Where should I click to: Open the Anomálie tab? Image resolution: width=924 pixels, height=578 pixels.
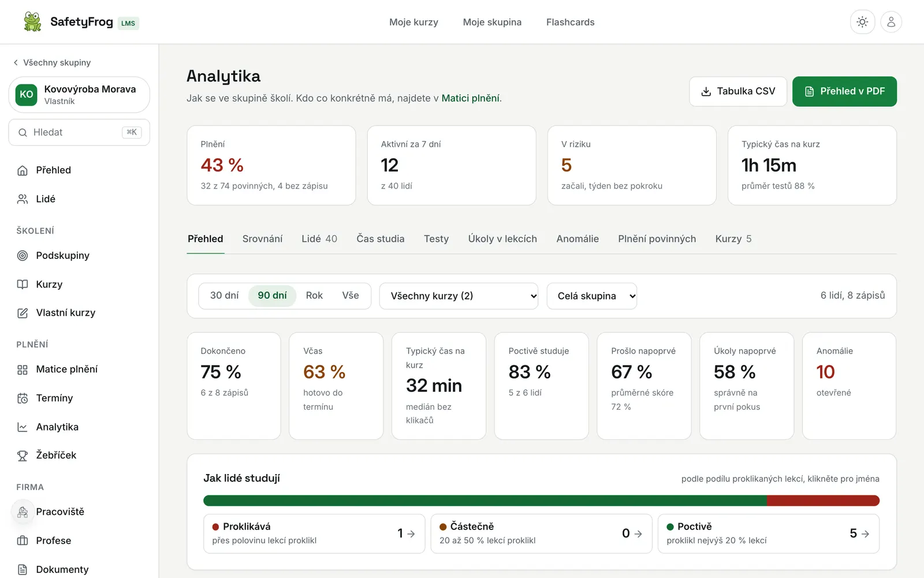coord(577,239)
